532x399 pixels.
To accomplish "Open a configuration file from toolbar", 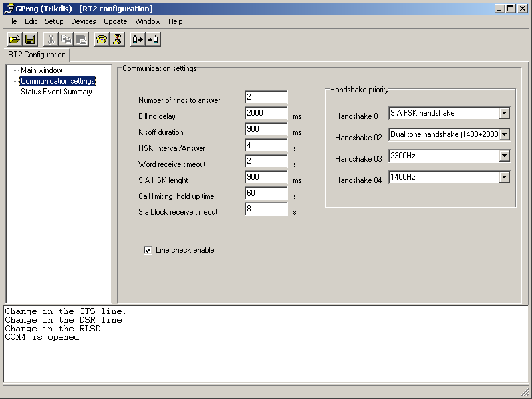I will (14, 39).
